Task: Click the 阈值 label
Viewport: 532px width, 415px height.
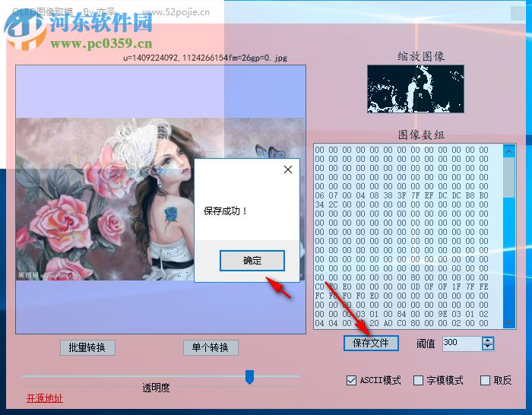Action: point(426,344)
